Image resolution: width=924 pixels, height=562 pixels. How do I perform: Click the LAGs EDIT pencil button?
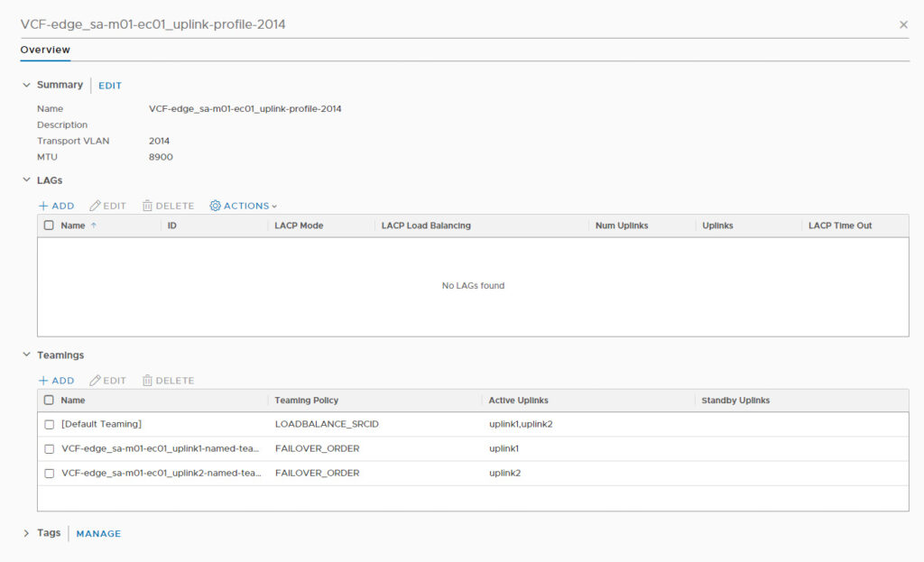tap(108, 206)
